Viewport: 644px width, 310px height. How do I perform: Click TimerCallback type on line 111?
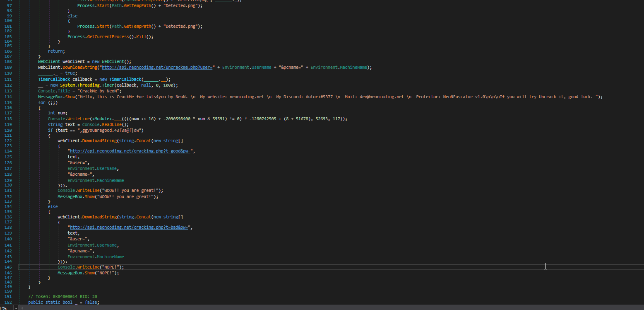pos(54,79)
